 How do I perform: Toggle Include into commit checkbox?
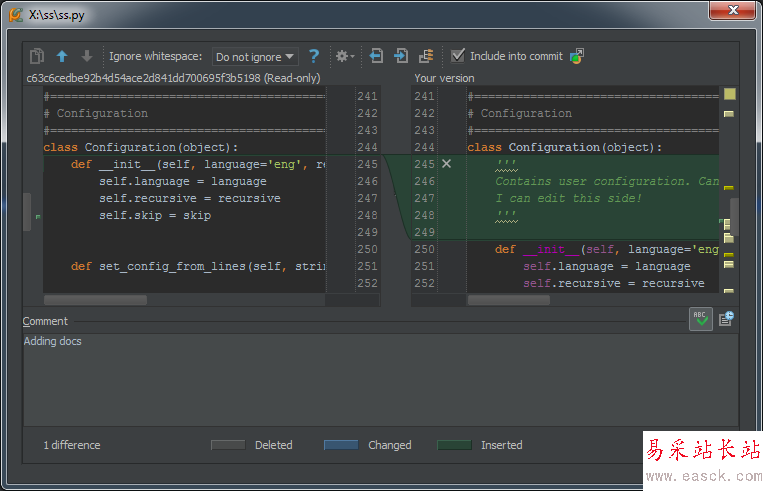457,56
